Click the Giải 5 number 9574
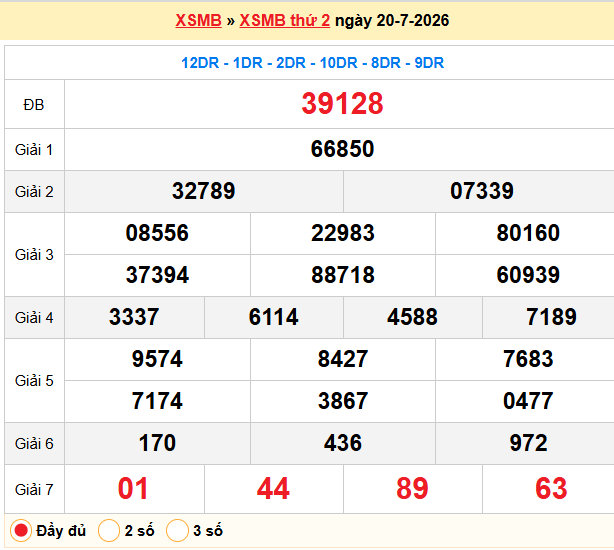 click(157, 359)
